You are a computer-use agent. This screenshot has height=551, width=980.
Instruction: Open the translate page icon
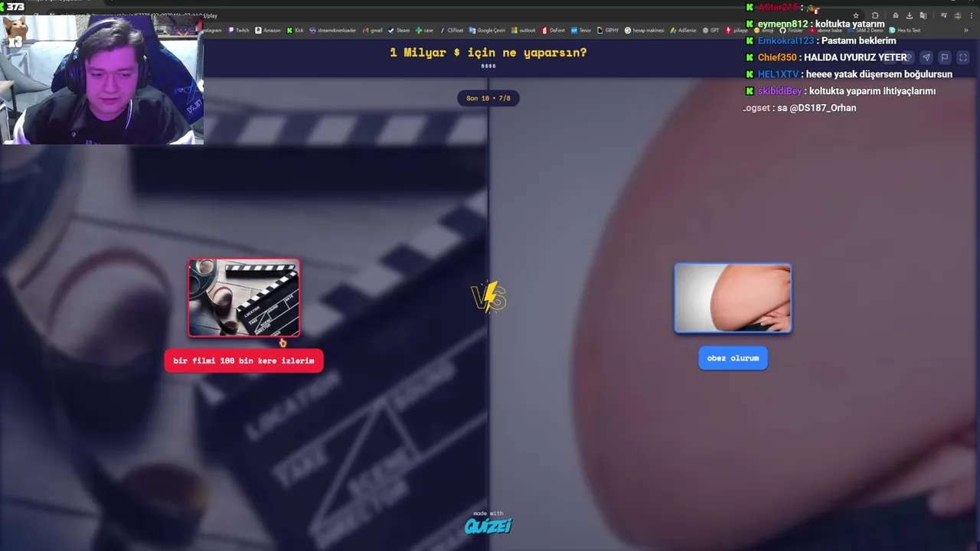pyautogui.click(x=923, y=15)
